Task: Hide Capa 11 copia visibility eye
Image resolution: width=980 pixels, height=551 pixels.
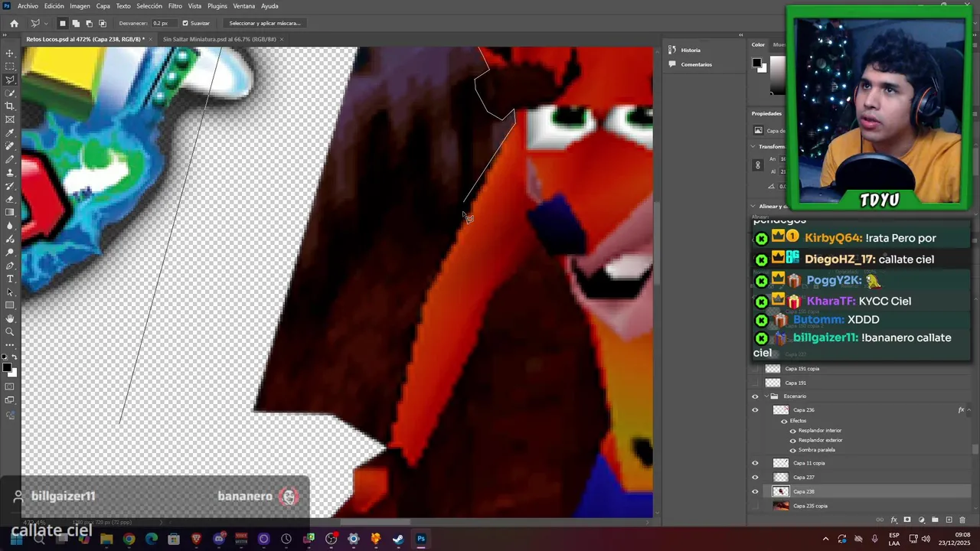Action: pyautogui.click(x=755, y=463)
